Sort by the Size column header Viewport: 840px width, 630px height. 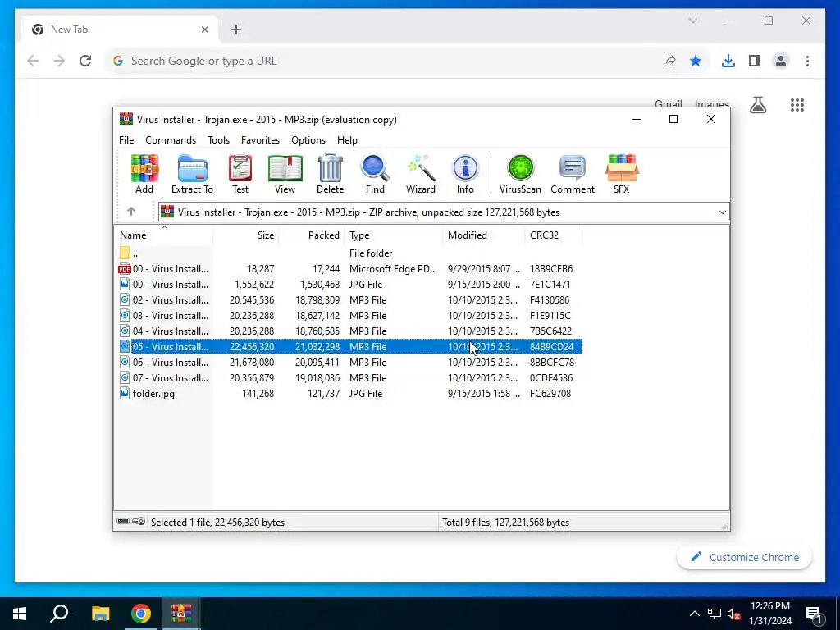click(x=246, y=235)
